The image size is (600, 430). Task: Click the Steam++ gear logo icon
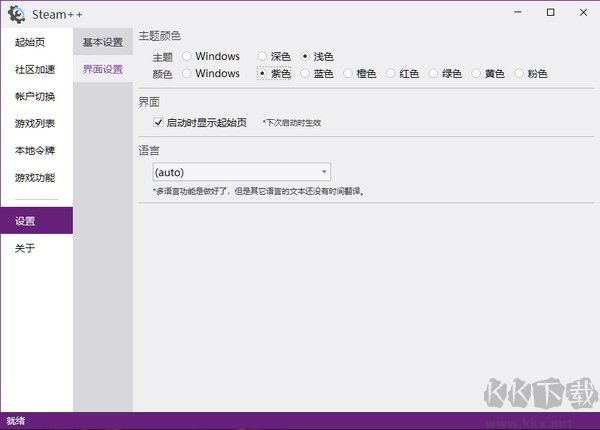pyautogui.click(x=16, y=13)
